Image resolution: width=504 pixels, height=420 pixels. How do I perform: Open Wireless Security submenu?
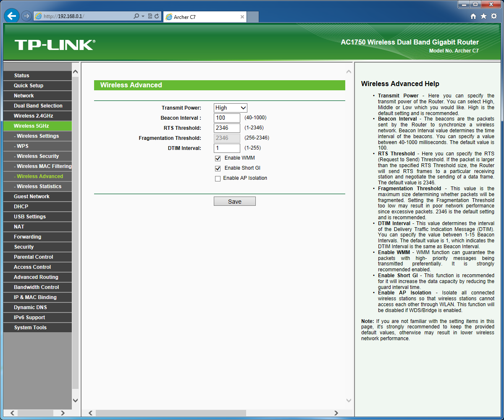point(37,156)
